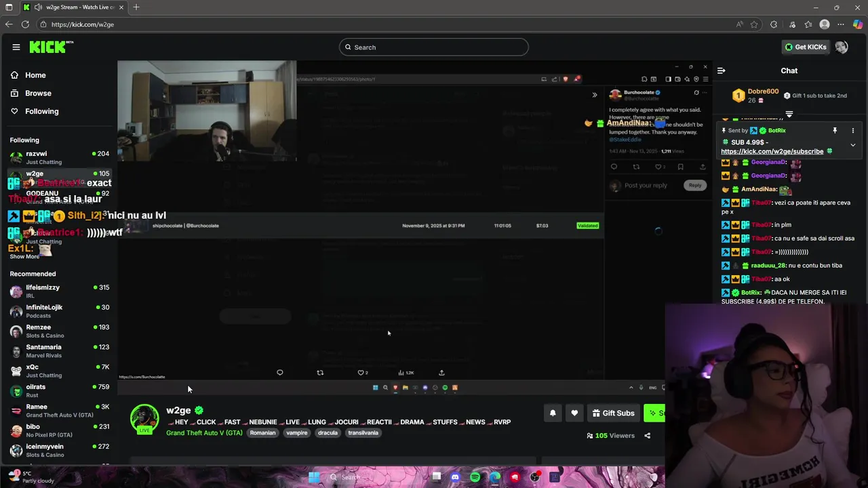
Task: Open bibo recommended channel
Action: (x=60, y=430)
